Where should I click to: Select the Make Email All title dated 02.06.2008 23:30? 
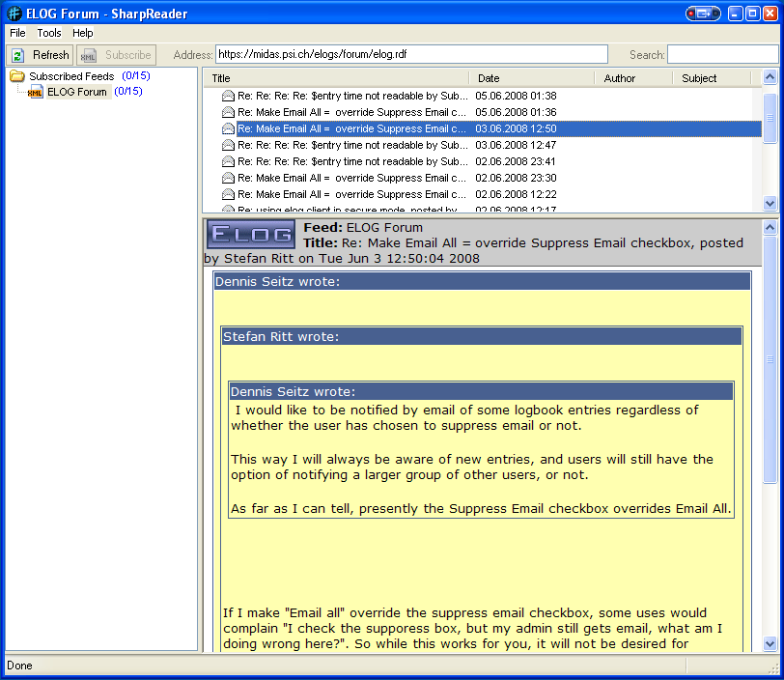(351, 178)
